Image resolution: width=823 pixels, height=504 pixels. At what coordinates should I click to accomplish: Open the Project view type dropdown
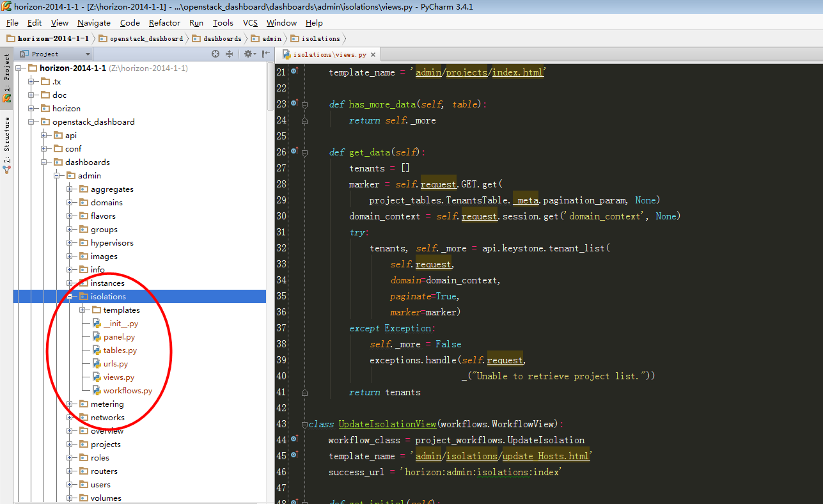coord(53,54)
